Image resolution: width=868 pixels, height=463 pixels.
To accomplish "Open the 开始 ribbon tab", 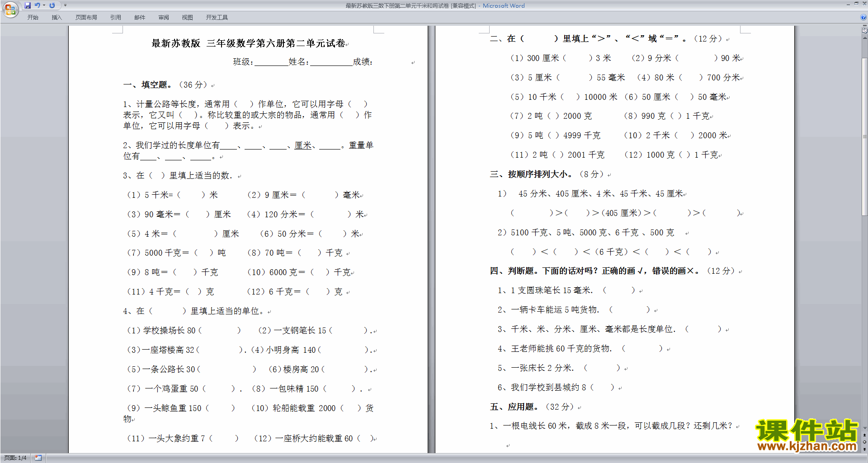I will pyautogui.click(x=33, y=18).
